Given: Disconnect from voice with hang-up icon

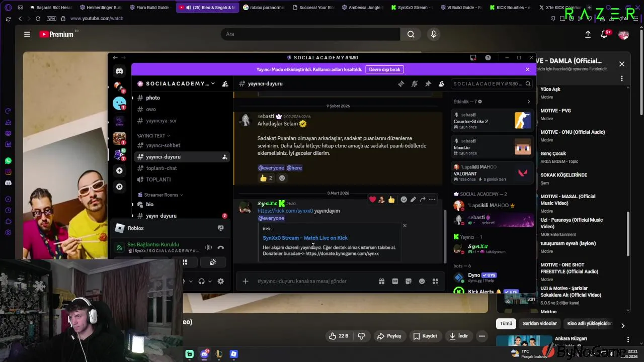Looking at the screenshot, I should 221,247.
